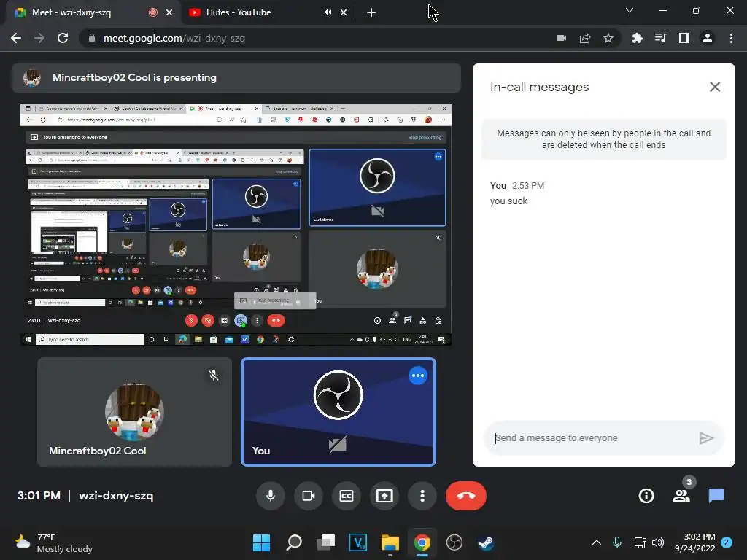Close the Flutes - YouTube tab
The width and height of the screenshot is (747, 560).
pos(344,12)
